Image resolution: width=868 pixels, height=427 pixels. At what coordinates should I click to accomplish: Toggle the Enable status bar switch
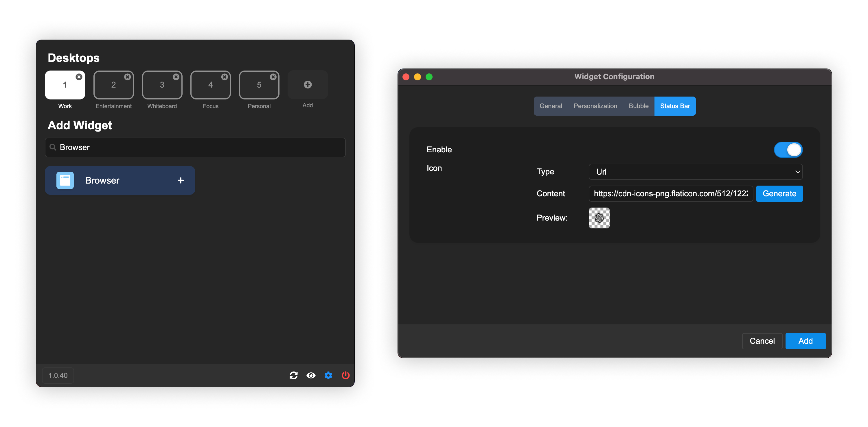pos(788,150)
